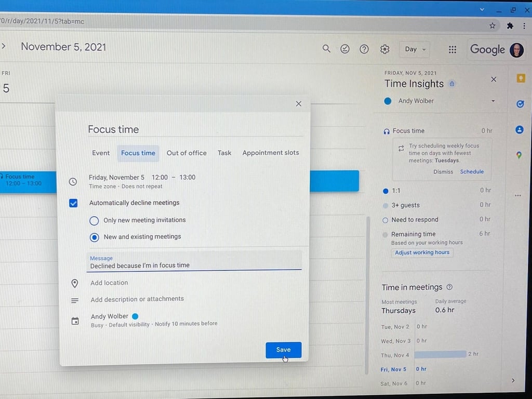Viewport: 532px width, 399px height.
Task: Go to the next day with the chevron
Action: click(4, 46)
